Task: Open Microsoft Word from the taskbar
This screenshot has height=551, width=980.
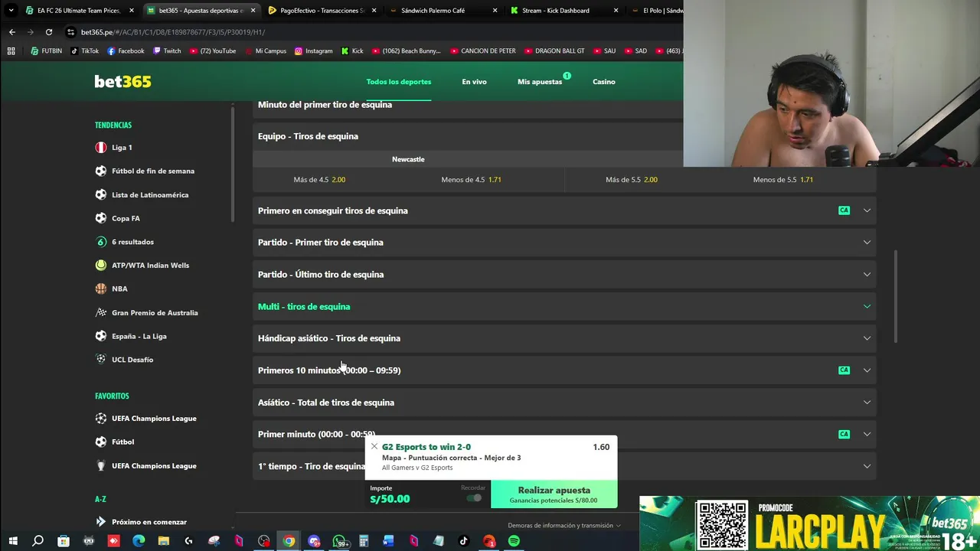Action: pos(388,541)
